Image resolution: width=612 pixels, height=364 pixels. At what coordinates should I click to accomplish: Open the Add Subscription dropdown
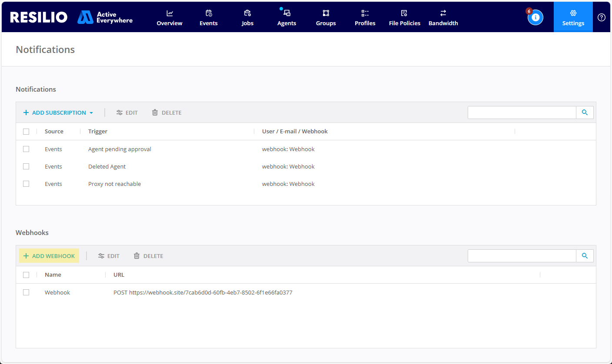click(x=58, y=112)
